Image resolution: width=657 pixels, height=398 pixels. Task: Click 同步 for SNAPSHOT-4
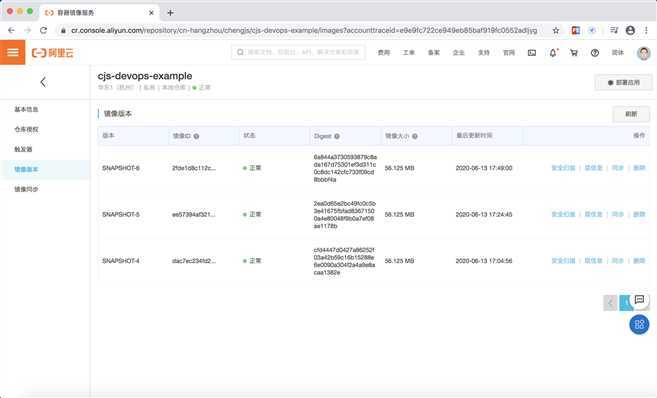[618, 261]
